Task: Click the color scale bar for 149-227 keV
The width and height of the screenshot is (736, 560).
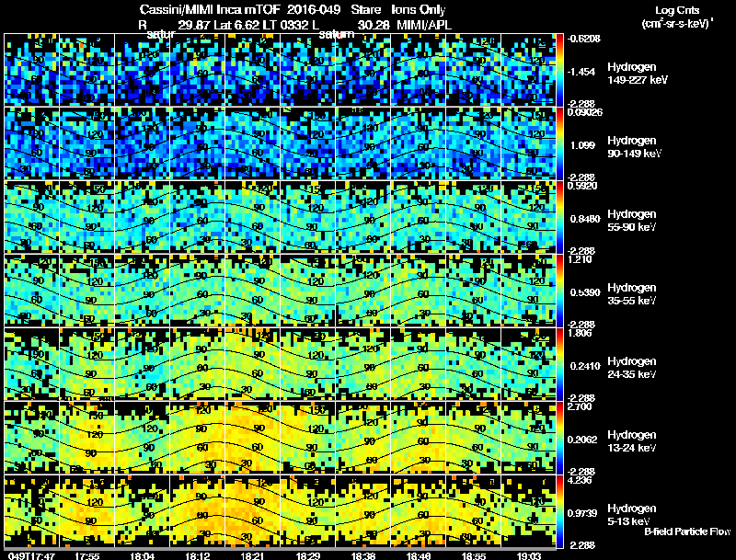Action: (559, 69)
